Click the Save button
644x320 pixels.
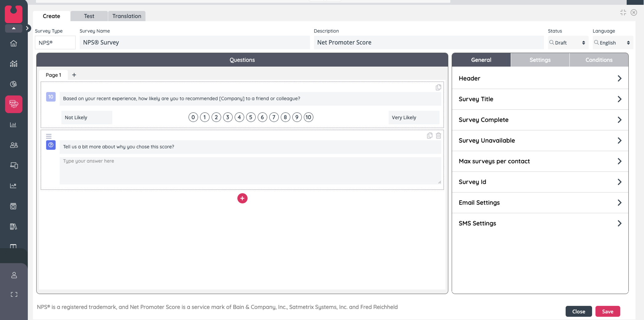[x=607, y=311]
